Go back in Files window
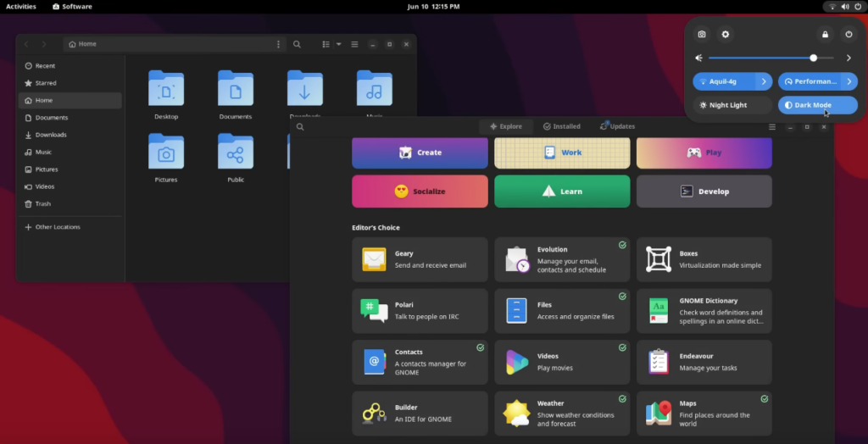Image resolution: width=868 pixels, height=444 pixels. [x=26, y=44]
